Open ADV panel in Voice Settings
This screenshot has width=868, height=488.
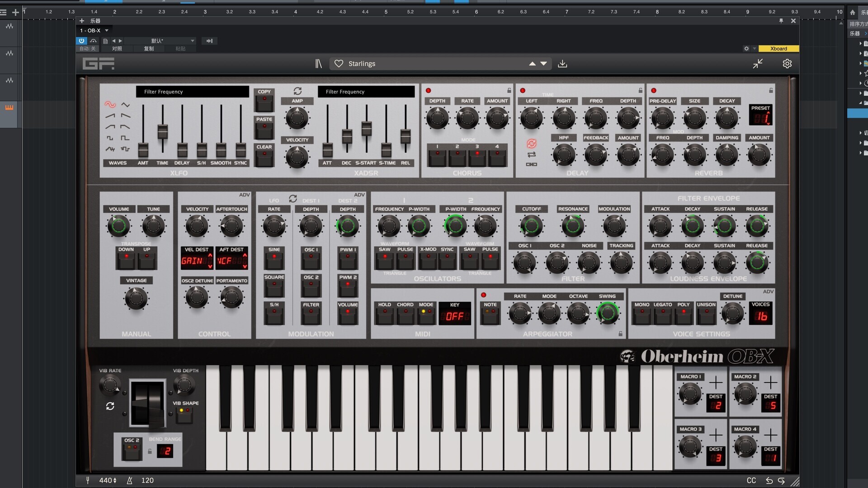[x=769, y=291]
